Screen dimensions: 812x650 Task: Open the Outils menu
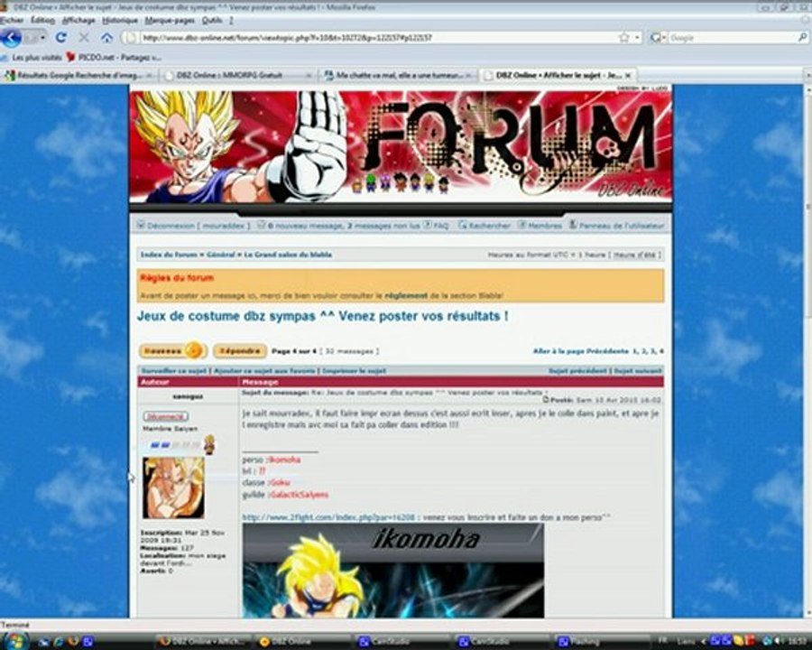(x=212, y=20)
